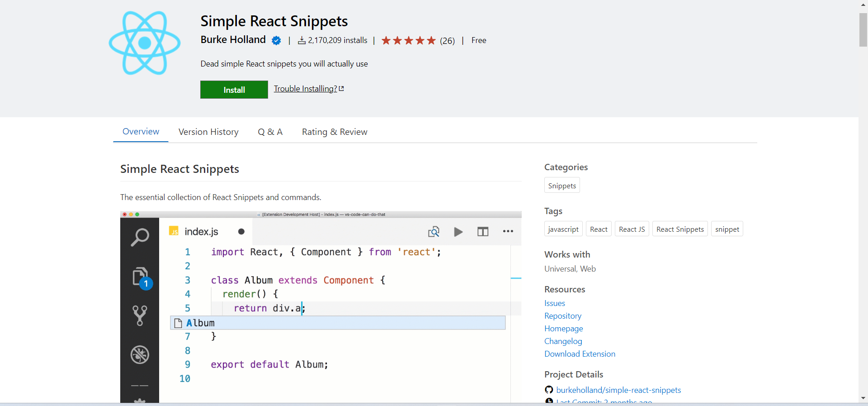Select the javascript tag
The width and height of the screenshot is (868, 406).
(x=563, y=229)
